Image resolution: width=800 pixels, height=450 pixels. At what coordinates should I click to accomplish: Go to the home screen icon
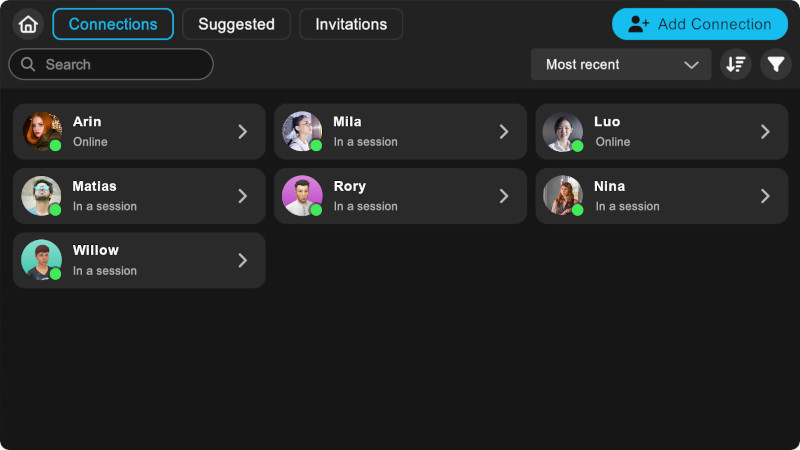click(x=28, y=24)
